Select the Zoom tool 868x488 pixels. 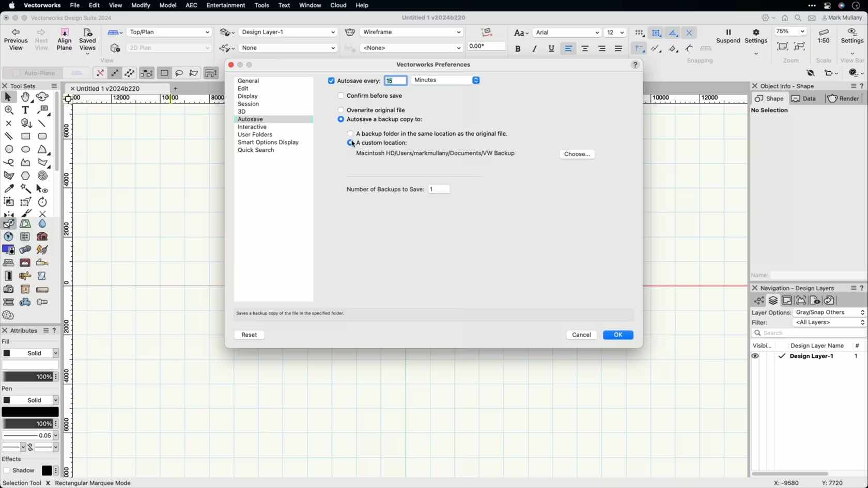coord(9,110)
